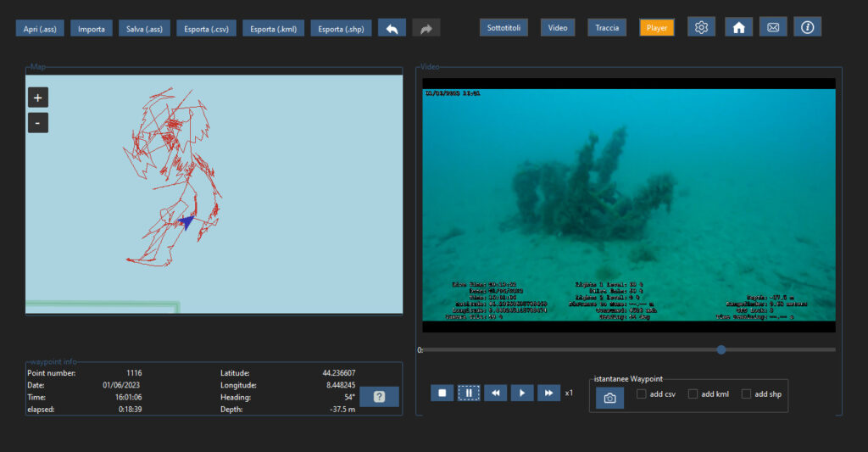This screenshot has height=452, width=868.
Task: Open the envelope contact icon
Action: click(773, 27)
